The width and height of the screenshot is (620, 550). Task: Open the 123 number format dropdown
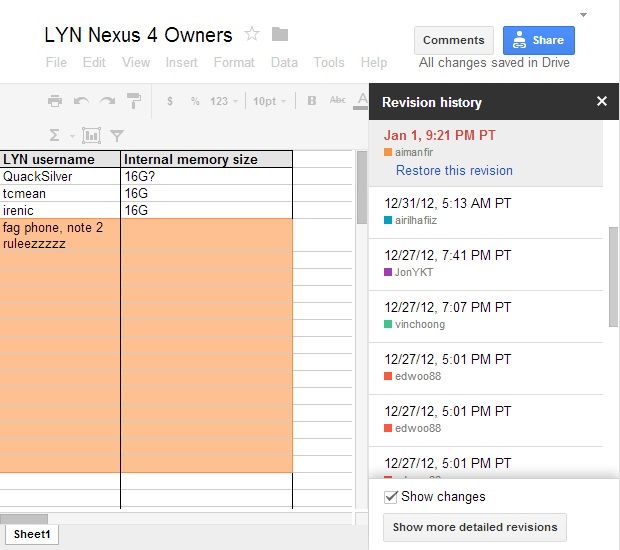pyautogui.click(x=224, y=101)
